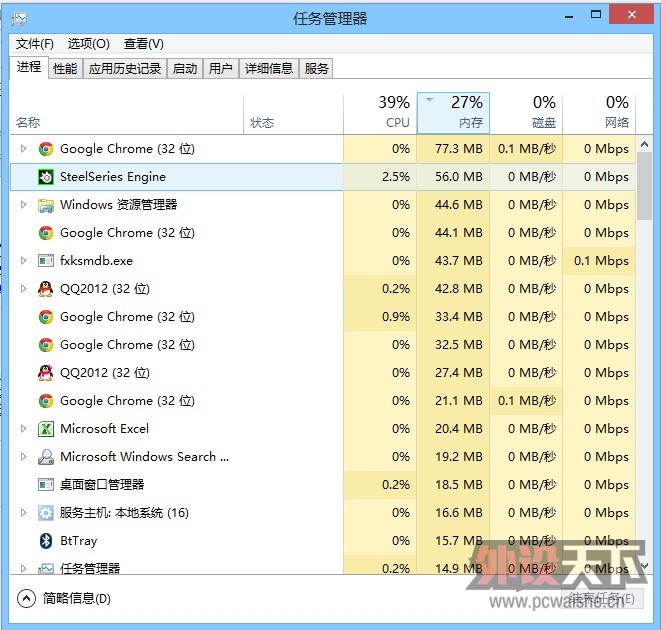Open the 文件(F) menu
This screenshot has width=661, height=630.
35,44
